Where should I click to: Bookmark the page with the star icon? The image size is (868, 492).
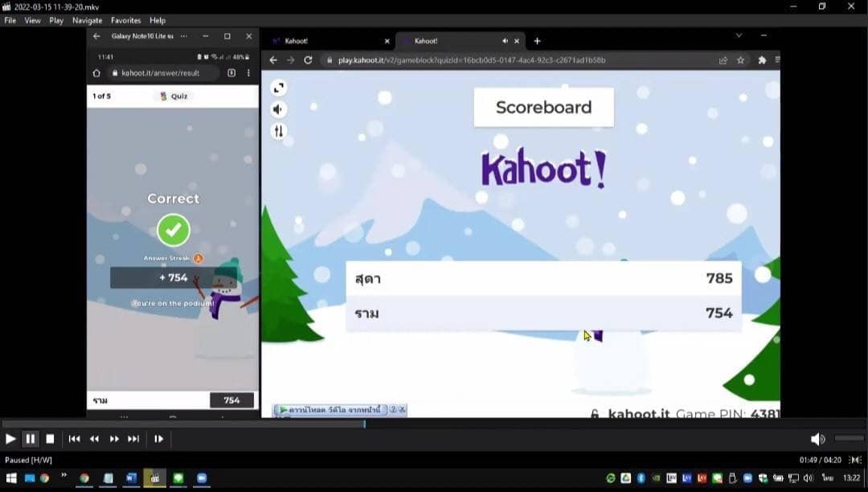coord(741,59)
